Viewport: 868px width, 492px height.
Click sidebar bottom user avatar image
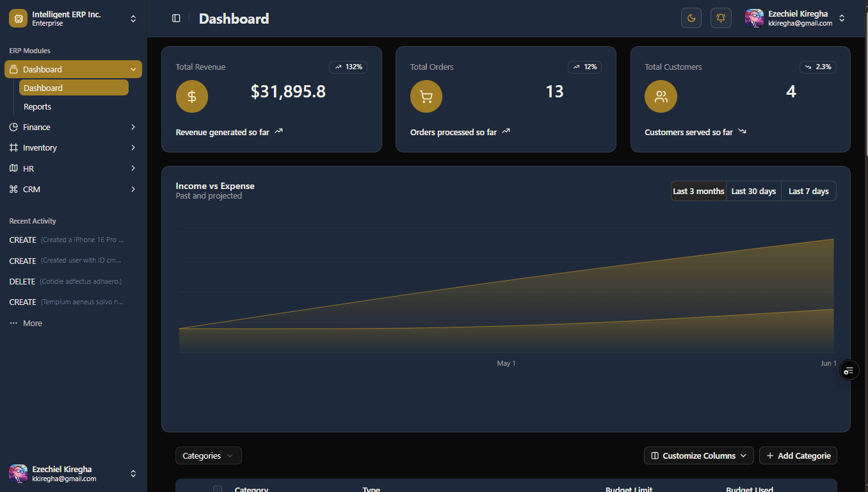coord(18,473)
